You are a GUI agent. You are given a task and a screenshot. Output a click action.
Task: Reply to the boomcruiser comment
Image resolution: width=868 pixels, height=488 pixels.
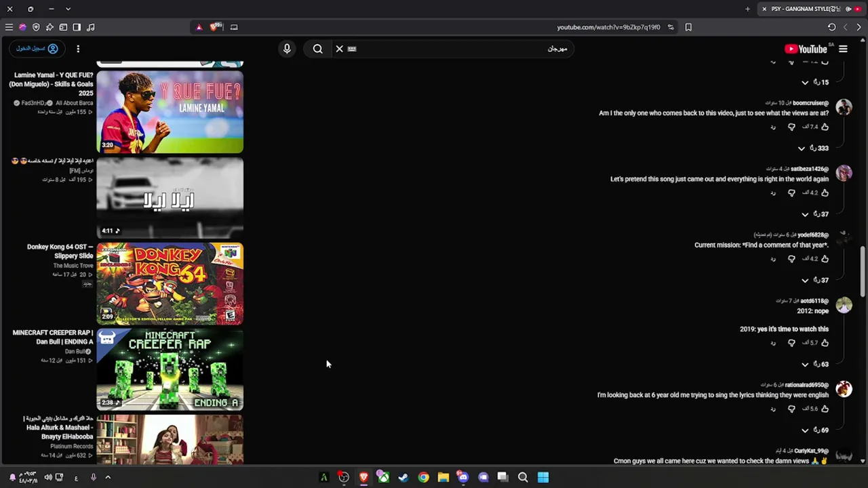point(773,127)
